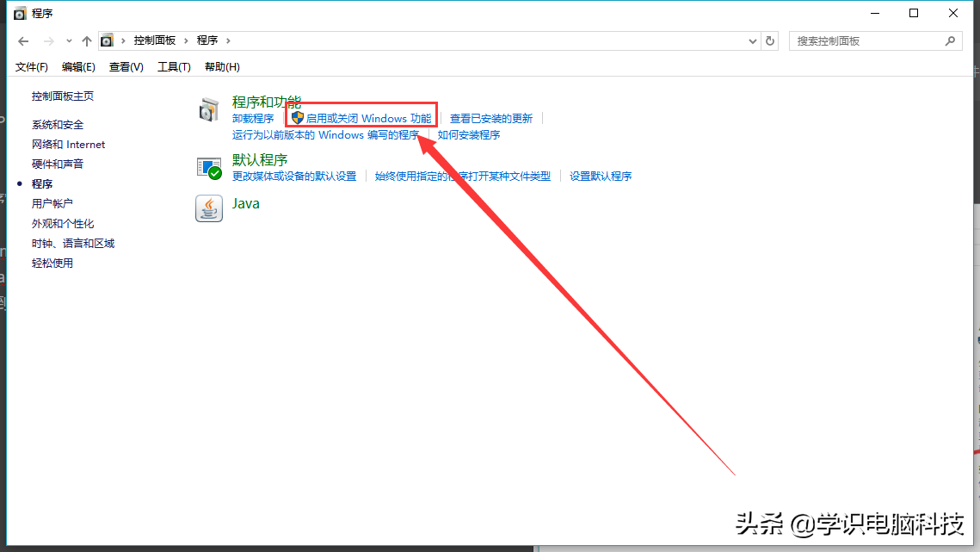Click 运行为以前版本的 Windows 编写的程序 link

tap(325, 135)
